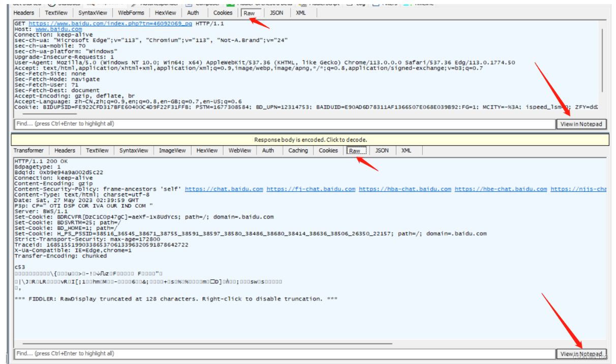Open the request Cookies tab left of selected Raw
Screen dimensions: 616x364
click(x=223, y=13)
